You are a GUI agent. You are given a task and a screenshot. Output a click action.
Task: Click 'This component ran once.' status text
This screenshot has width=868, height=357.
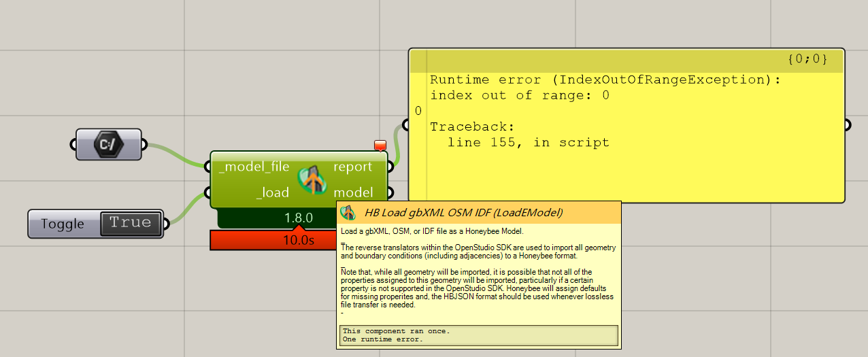(397, 331)
